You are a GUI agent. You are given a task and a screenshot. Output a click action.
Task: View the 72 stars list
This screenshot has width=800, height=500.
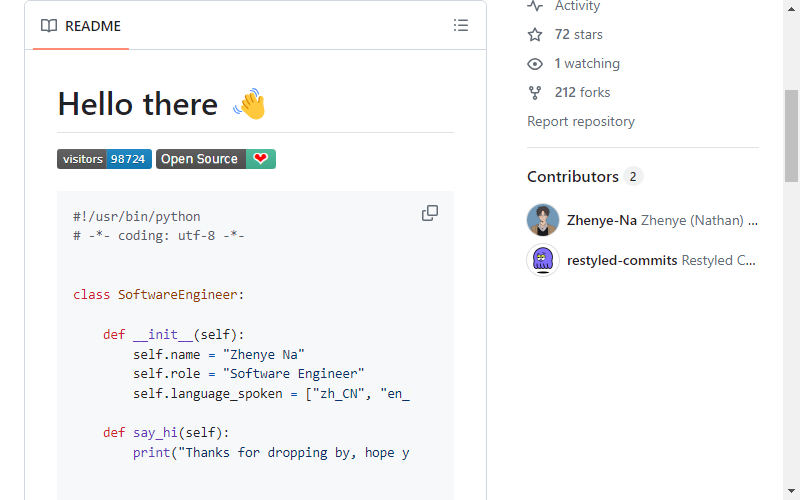pyautogui.click(x=579, y=35)
